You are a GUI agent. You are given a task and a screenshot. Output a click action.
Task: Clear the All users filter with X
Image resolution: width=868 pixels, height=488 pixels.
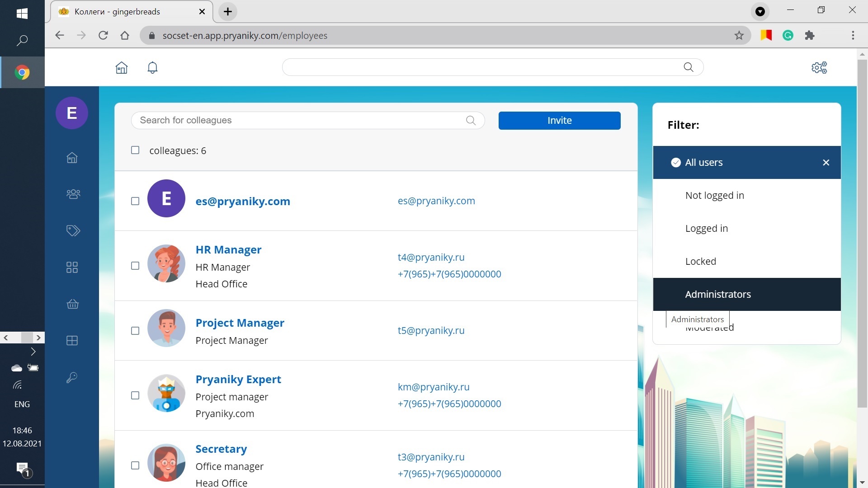[826, 163]
